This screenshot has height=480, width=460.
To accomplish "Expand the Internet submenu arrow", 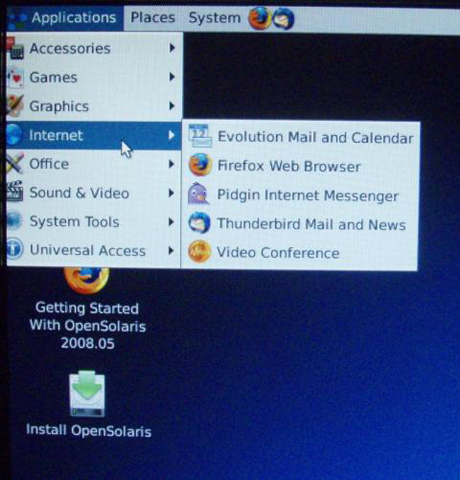I will click(171, 135).
